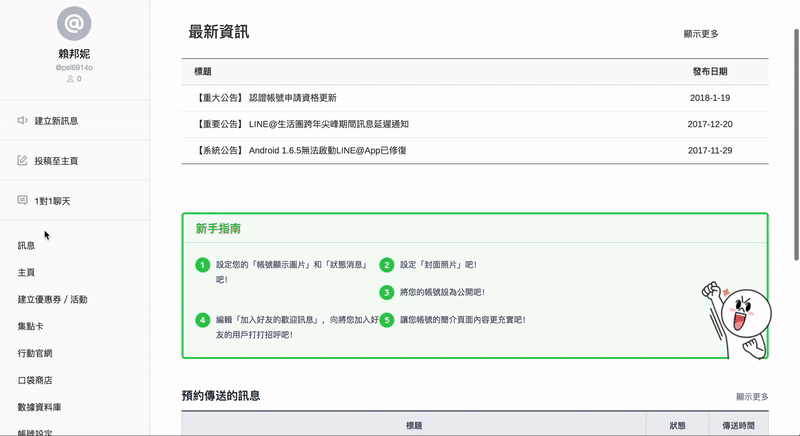Click the @ profile avatar icon
This screenshot has width=800, height=436.
tap(74, 23)
